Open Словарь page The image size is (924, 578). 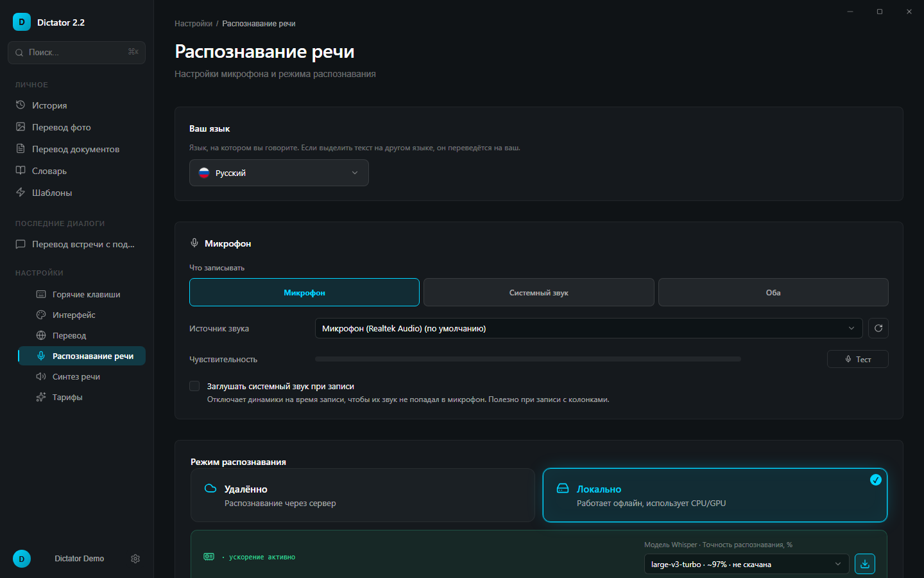click(76, 171)
